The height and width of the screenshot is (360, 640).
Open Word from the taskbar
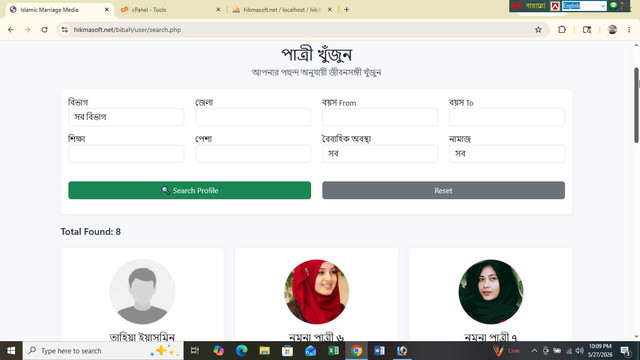pyautogui.click(x=379, y=351)
